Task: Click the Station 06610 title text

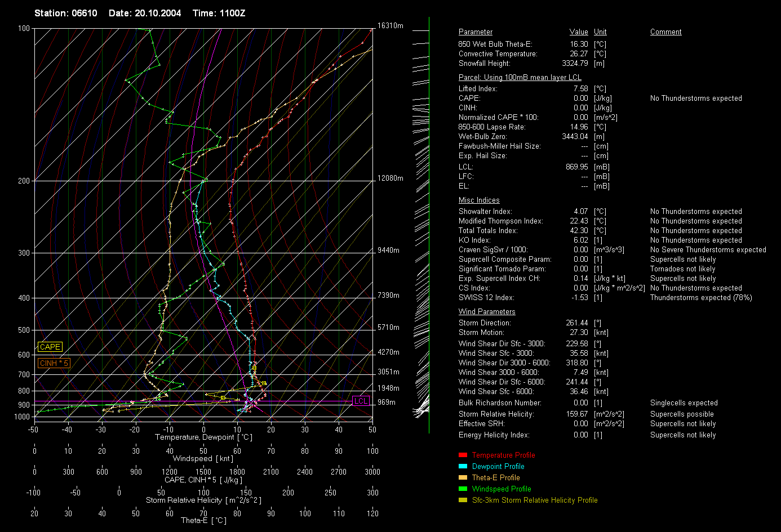Action: 65,13
